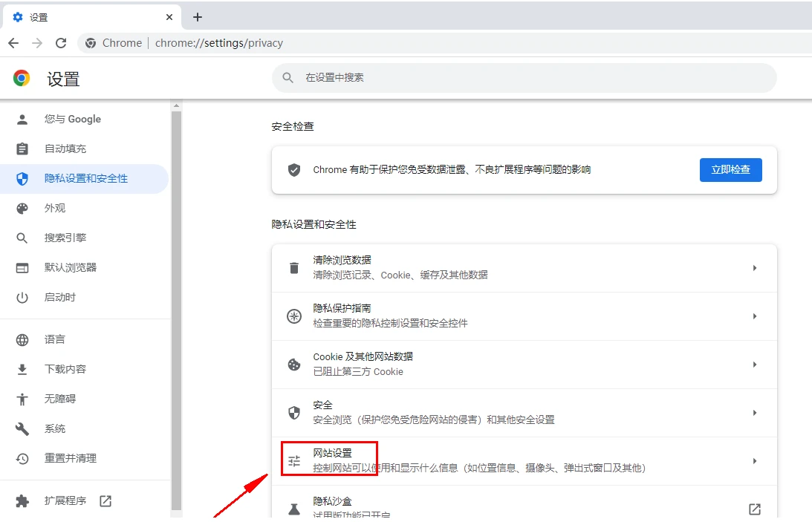Click the flask icon beside 隐私沙盒
812x522 pixels.
[293, 509]
